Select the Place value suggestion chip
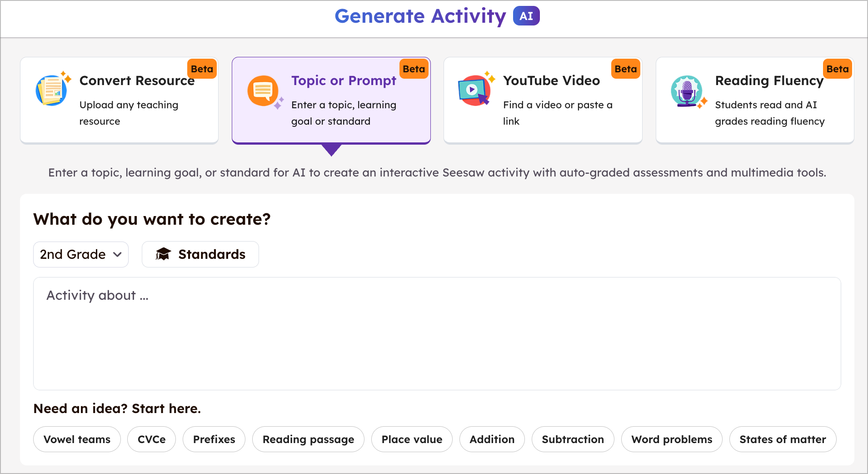868x474 pixels. (x=412, y=439)
